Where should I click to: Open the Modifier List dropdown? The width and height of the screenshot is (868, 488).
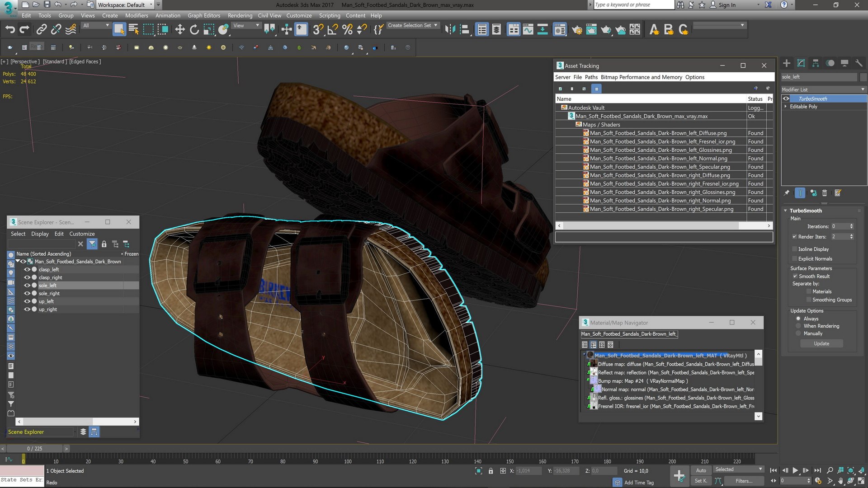coord(823,89)
